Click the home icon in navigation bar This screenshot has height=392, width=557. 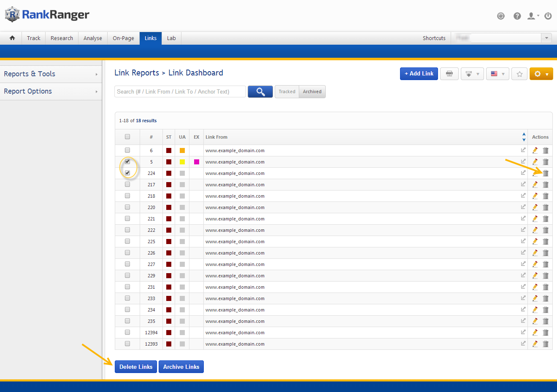(x=12, y=38)
